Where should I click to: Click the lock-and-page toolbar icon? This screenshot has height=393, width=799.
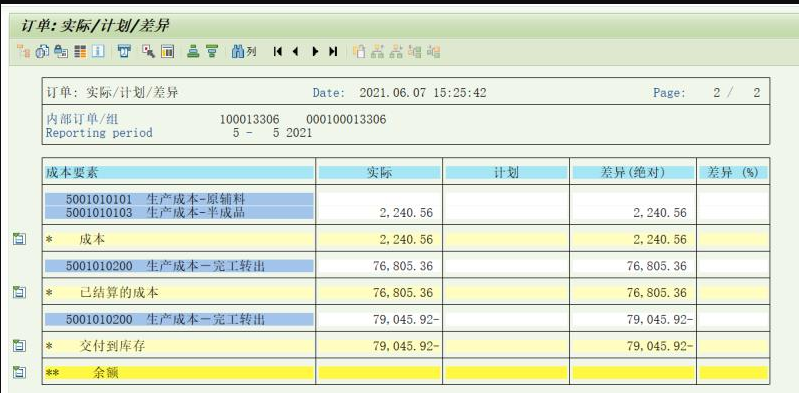click(x=61, y=51)
